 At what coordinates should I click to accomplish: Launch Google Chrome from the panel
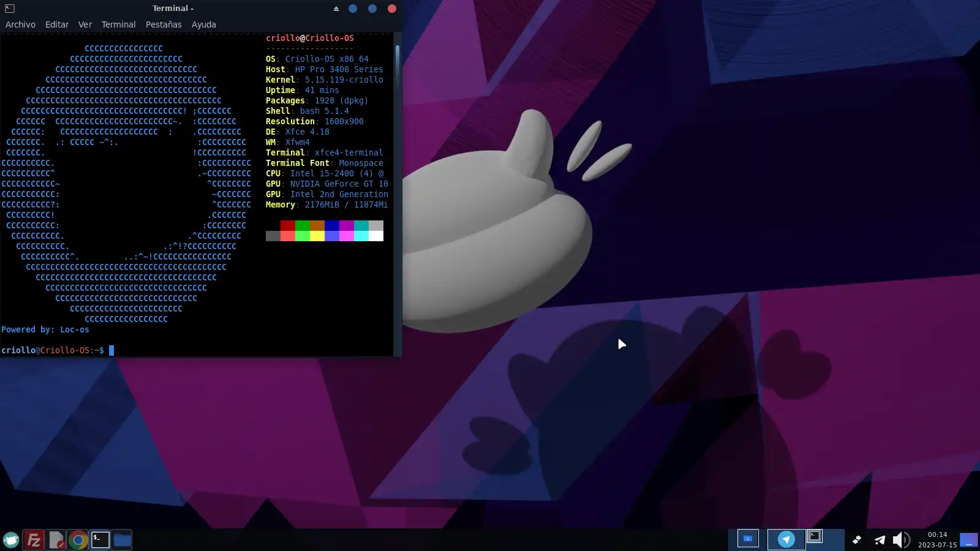78,540
